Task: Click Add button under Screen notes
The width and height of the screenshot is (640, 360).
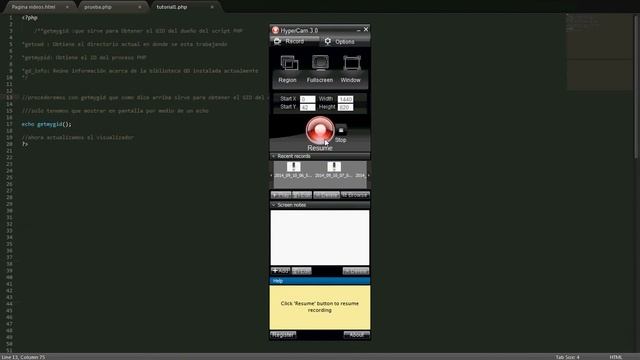Action: 280,271
